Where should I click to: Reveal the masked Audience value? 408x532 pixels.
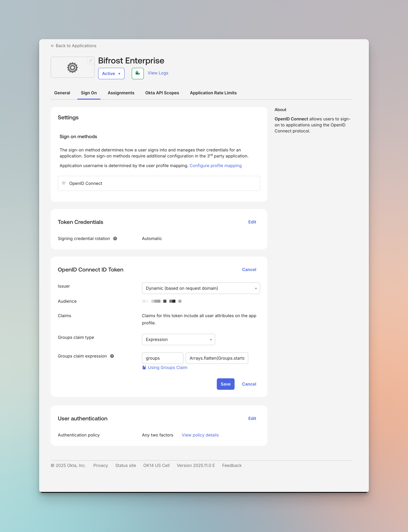pos(162,301)
